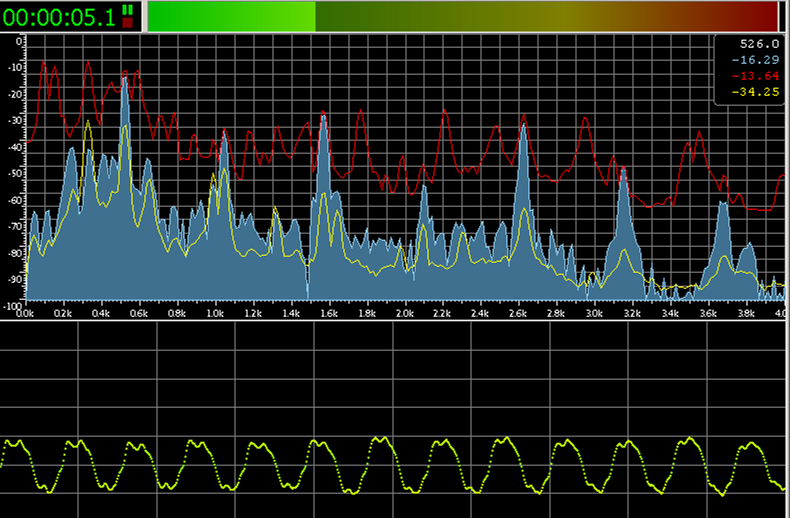Click the -30 dB scale label
790x518 pixels.
16,120
